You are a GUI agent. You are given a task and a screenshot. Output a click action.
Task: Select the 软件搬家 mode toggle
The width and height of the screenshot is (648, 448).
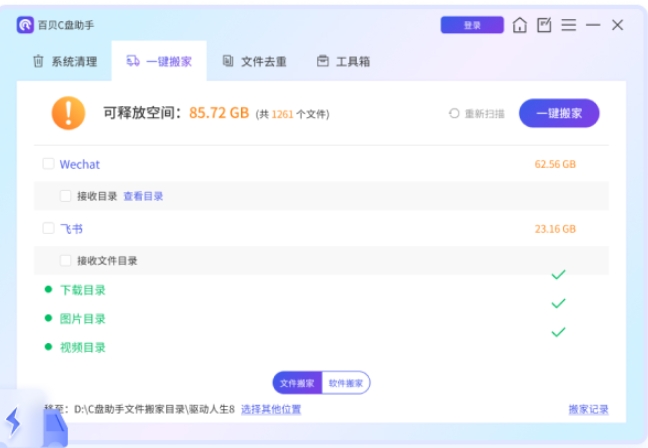coord(346,383)
